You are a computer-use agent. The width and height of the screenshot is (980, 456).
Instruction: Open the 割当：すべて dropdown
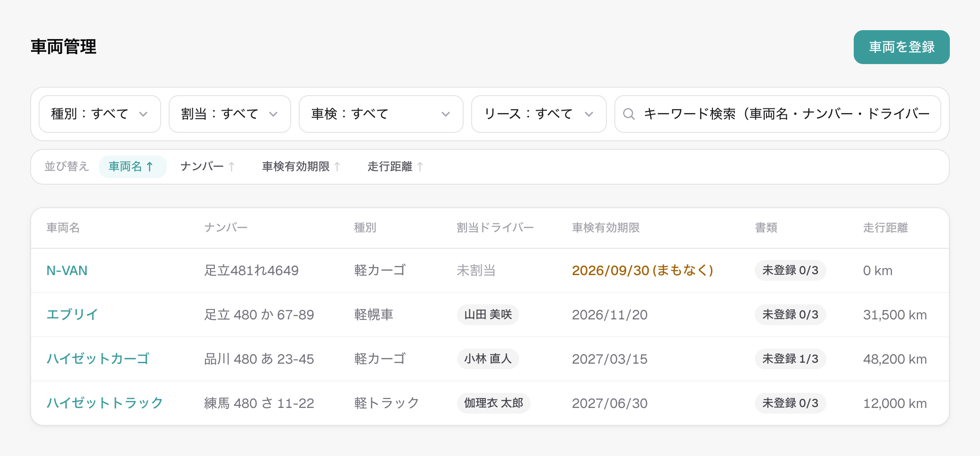[x=230, y=114]
